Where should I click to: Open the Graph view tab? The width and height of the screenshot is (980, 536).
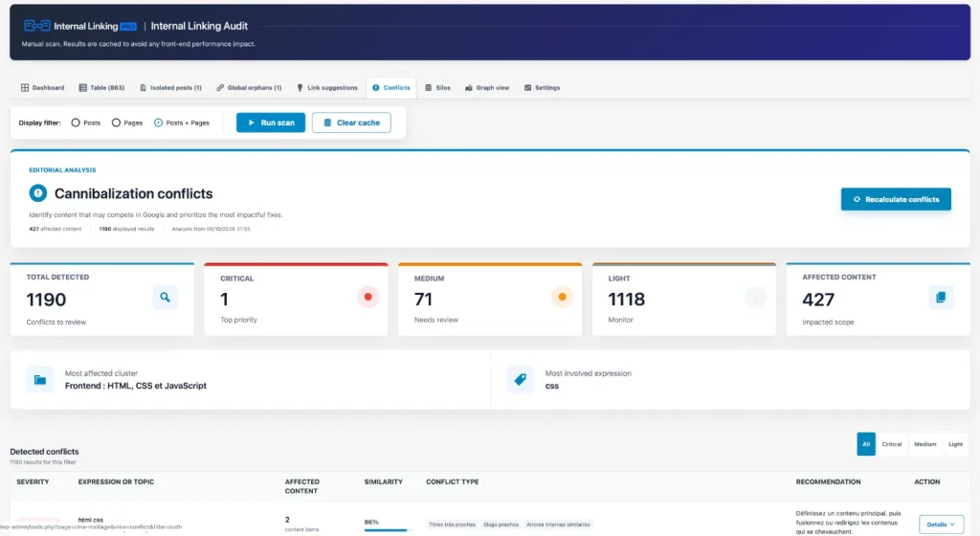[x=487, y=88]
